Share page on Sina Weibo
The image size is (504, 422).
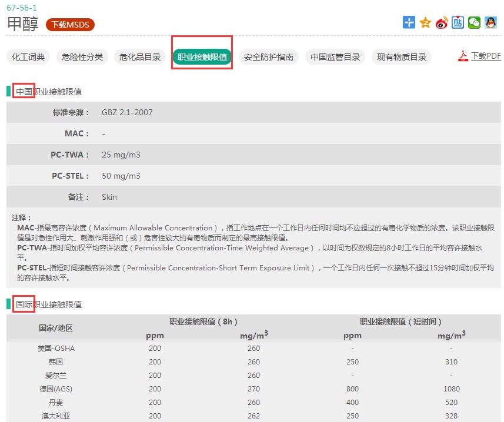442,22
